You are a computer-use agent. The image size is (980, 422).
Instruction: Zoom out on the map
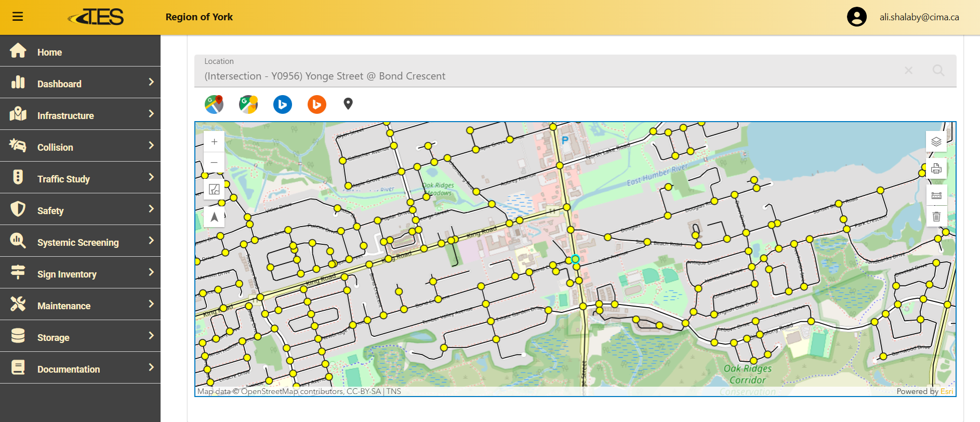click(214, 163)
